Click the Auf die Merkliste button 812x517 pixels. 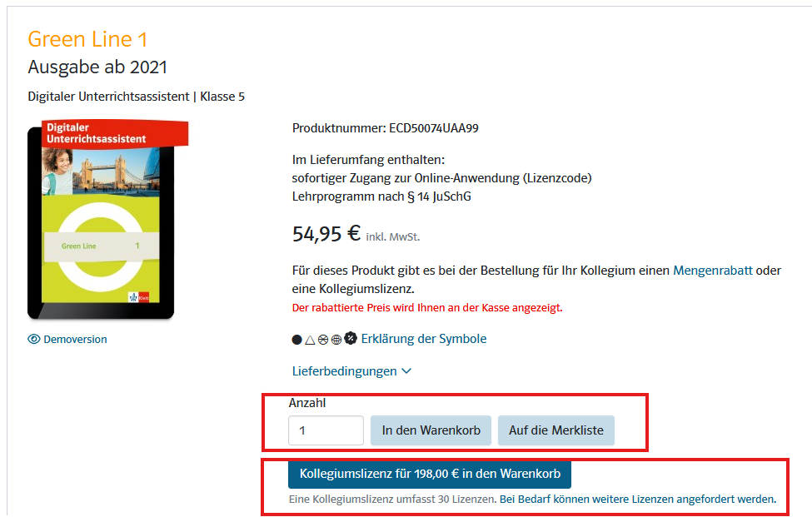(556, 430)
